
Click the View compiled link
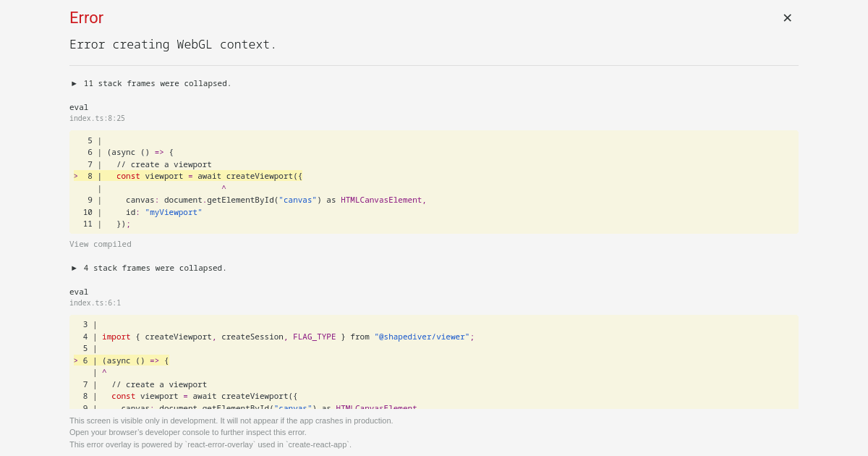(100, 244)
